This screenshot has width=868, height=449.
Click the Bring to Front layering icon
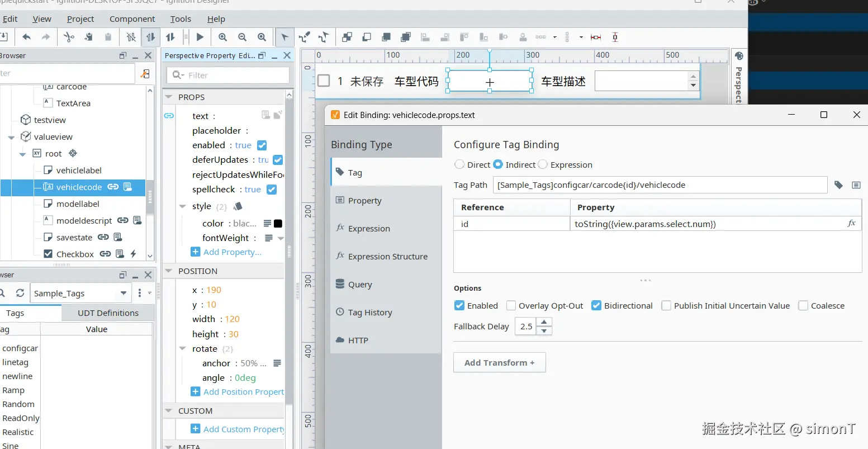coord(406,37)
